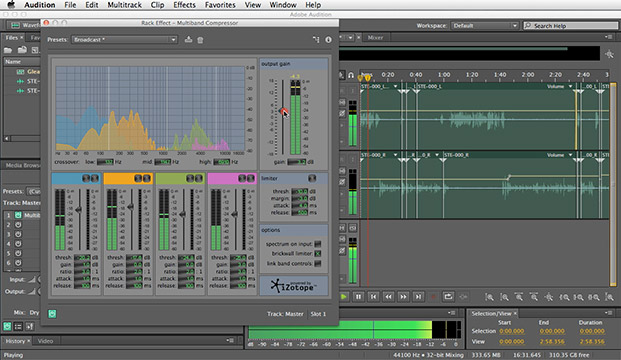Pause playback in the transport bar
Screen dimensions: 621x360
(x=358, y=296)
